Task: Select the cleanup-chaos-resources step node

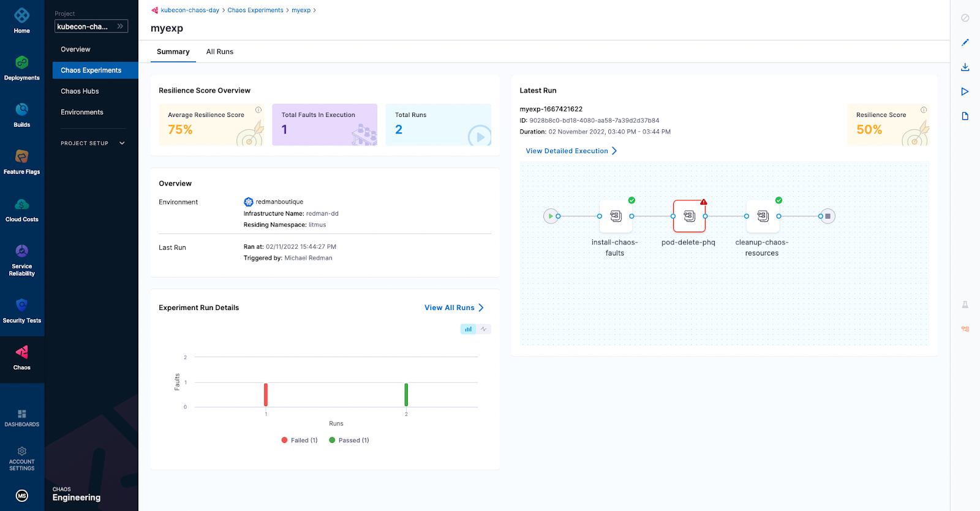Action: pos(763,216)
